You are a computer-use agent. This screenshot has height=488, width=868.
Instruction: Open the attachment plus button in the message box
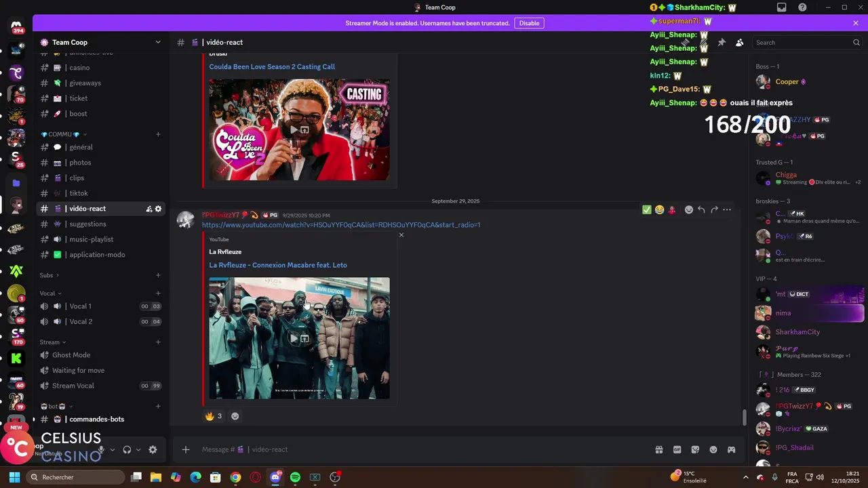click(186, 449)
